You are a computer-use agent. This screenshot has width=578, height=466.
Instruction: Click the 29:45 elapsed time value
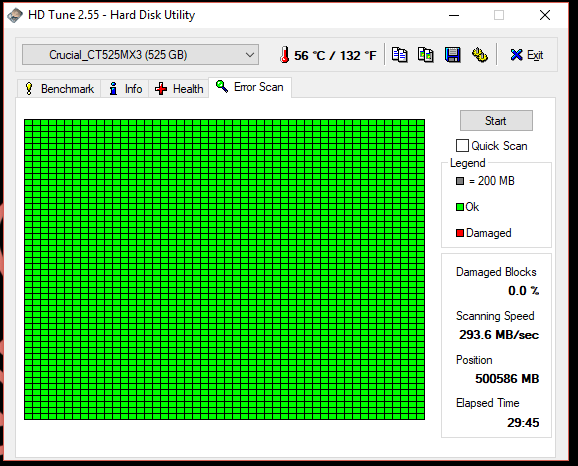(x=523, y=422)
